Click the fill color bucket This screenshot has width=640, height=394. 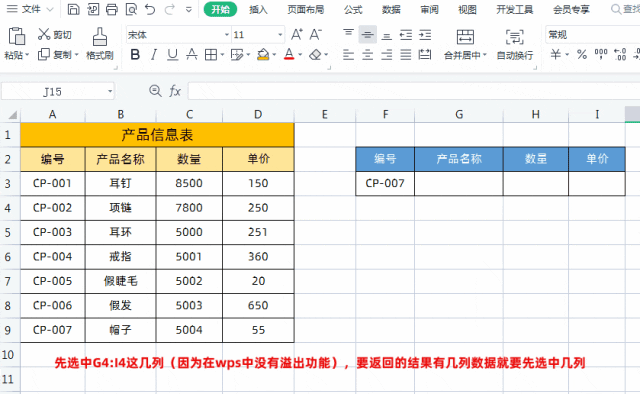pos(263,54)
